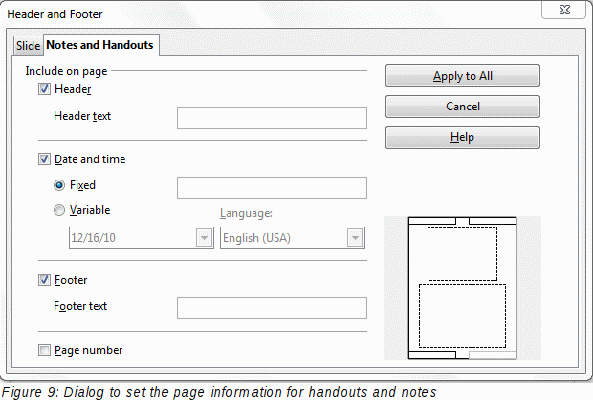Click the language dropdown arrow button
Image resolution: width=593 pixels, height=401 pixels.
click(355, 238)
